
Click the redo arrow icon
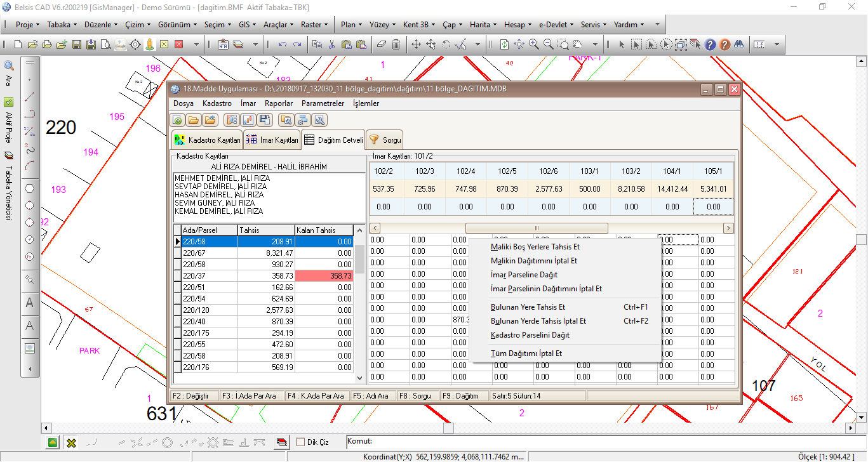pos(297,44)
